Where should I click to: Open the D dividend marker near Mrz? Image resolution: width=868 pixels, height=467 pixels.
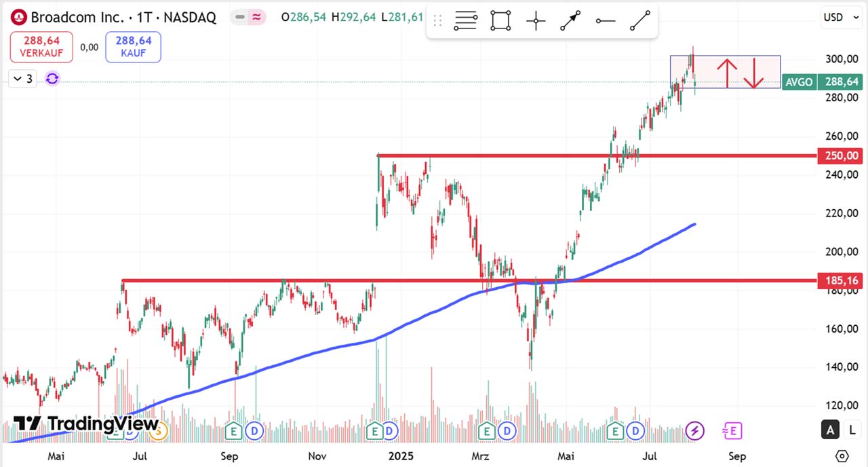pos(506,430)
